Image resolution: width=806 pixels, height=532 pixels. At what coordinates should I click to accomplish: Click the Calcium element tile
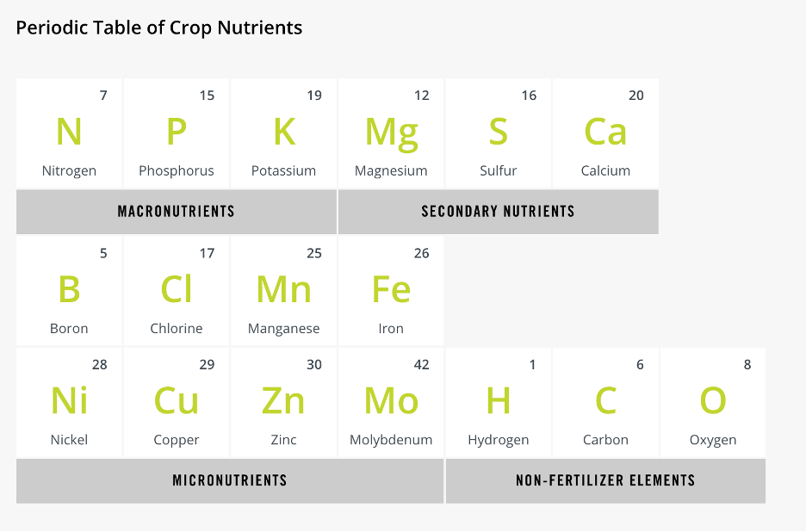605,133
